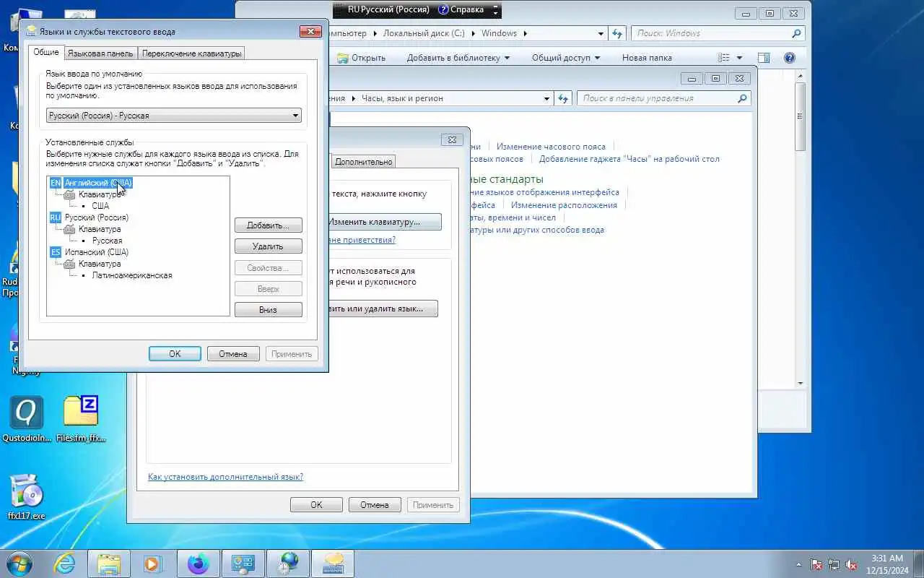Click OK in text services dialog
Image resolution: width=924 pixels, height=578 pixels.
tap(175, 353)
